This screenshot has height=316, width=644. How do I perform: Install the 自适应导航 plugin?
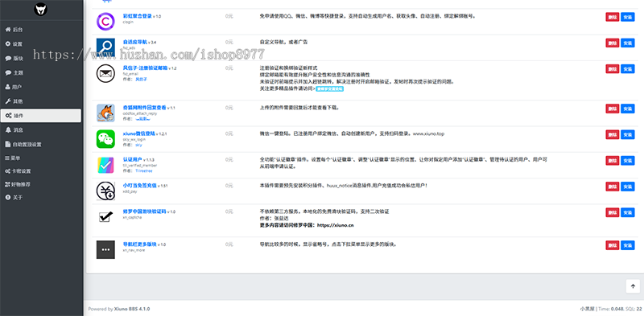pos(628,43)
